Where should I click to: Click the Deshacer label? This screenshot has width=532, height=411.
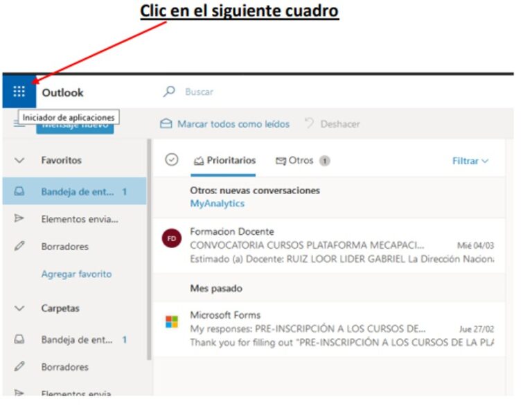pyautogui.click(x=340, y=124)
